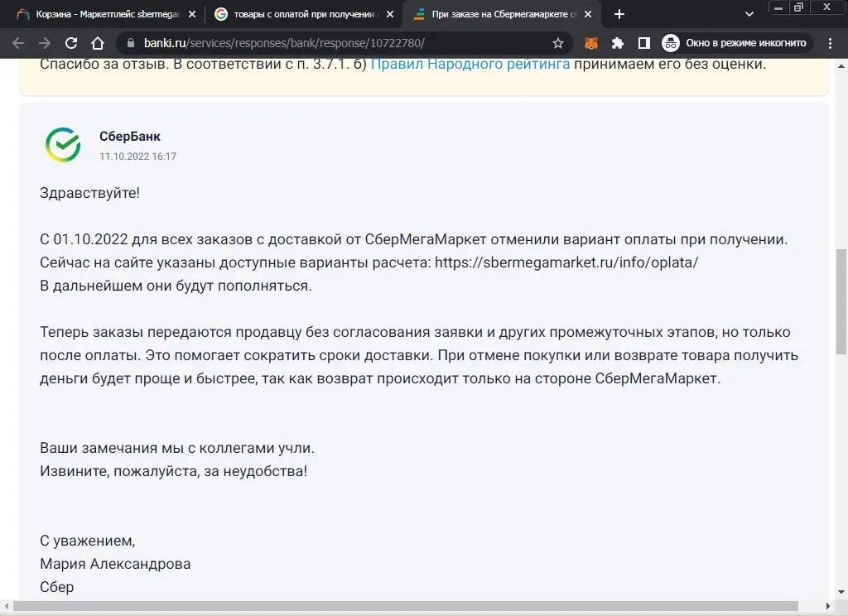Click the horizontal scrollbar right arrow
The width and height of the screenshot is (848, 616).
point(828,606)
